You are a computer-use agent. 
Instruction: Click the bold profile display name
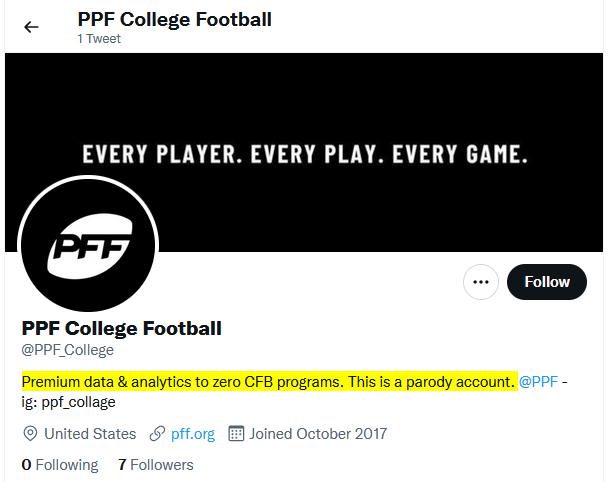pos(121,328)
